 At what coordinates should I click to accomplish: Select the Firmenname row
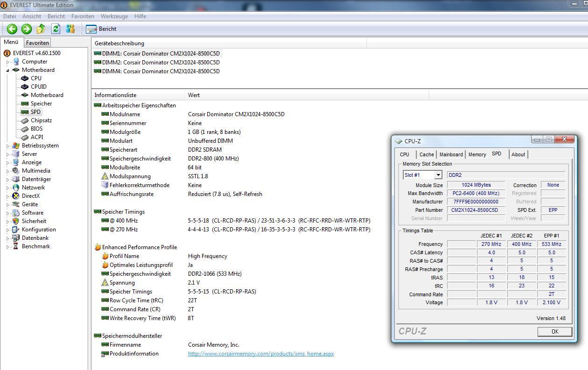pyautogui.click(x=170, y=345)
